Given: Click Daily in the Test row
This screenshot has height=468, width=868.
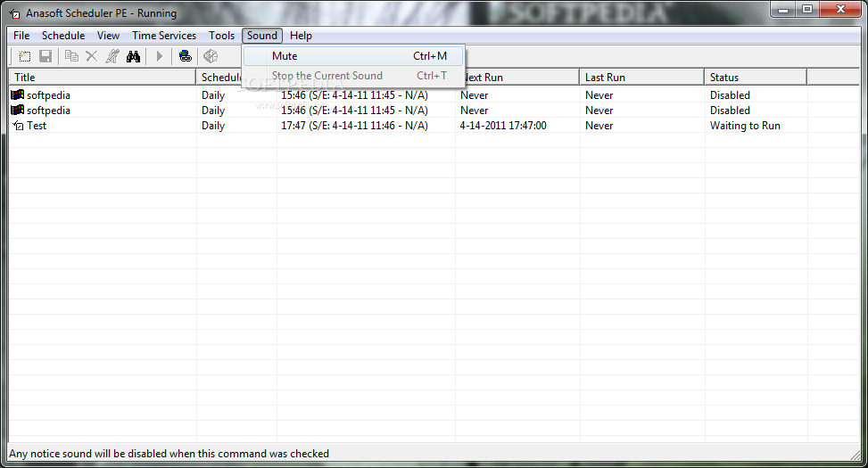Looking at the screenshot, I should click(x=213, y=126).
